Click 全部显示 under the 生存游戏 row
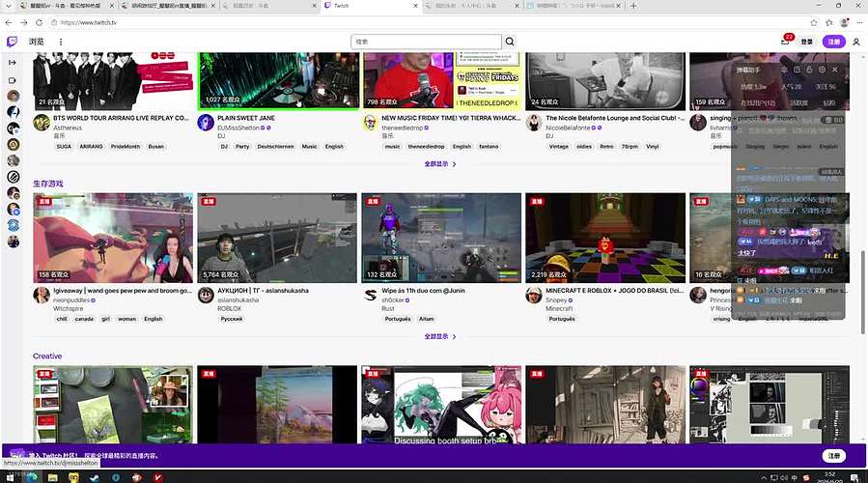Screen dimensions: 868x483 pyautogui.click(x=440, y=336)
